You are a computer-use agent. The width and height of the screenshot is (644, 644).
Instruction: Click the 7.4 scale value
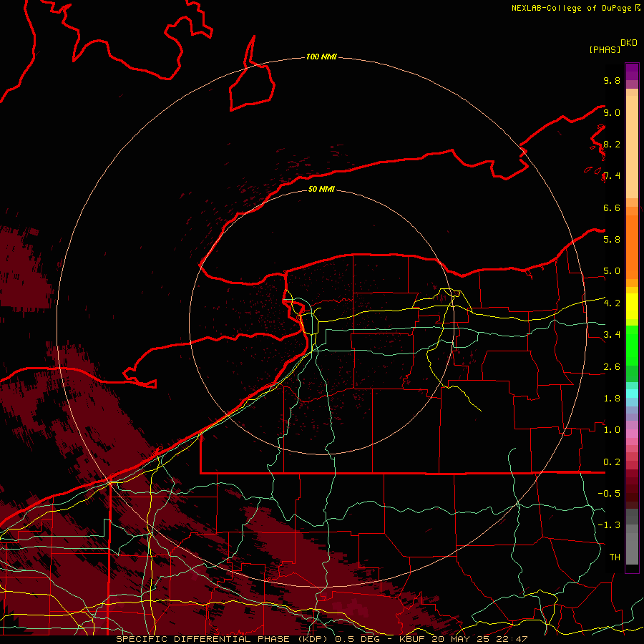pyautogui.click(x=612, y=176)
